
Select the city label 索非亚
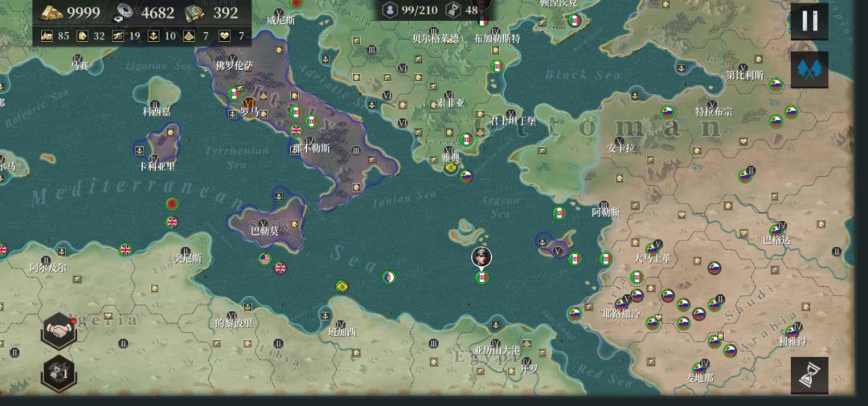pos(451,103)
